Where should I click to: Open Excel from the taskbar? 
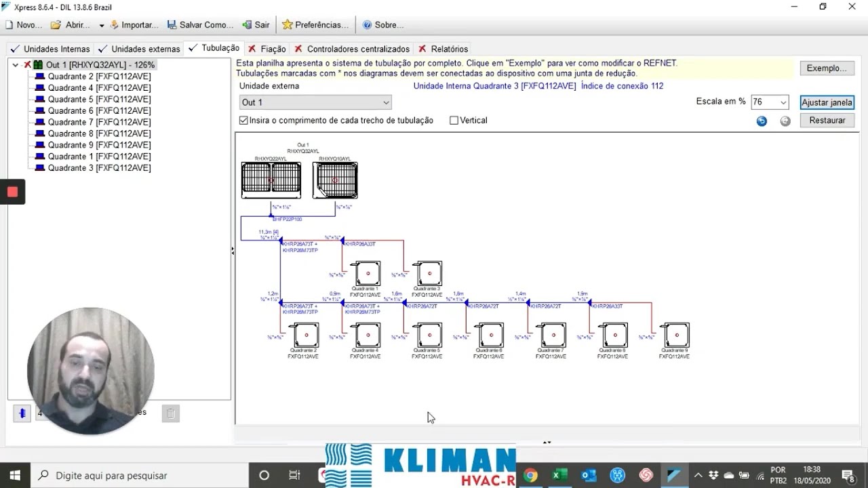pos(559,475)
